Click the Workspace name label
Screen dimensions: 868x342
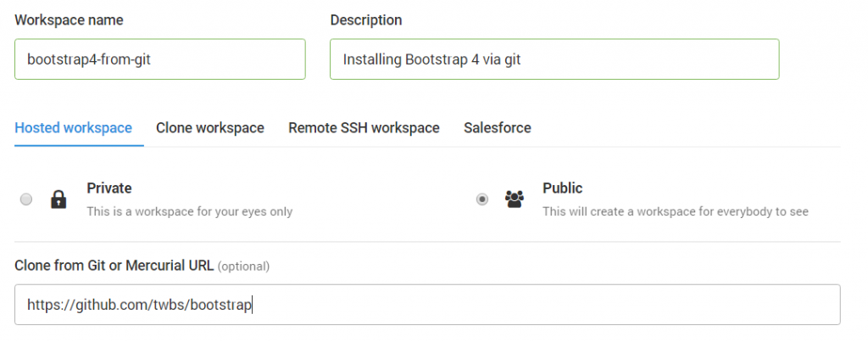click(69, 20)
